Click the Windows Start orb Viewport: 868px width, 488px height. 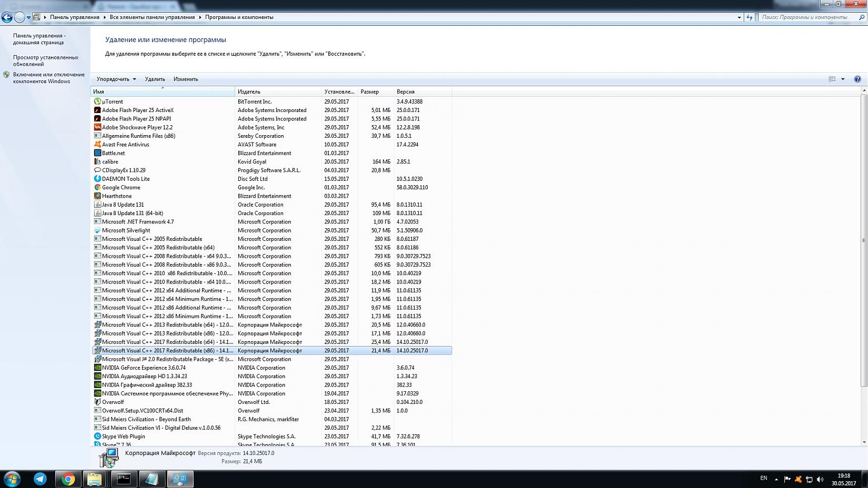(x=12, y=479)
